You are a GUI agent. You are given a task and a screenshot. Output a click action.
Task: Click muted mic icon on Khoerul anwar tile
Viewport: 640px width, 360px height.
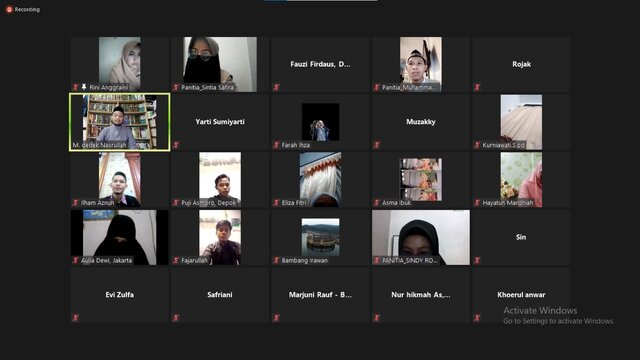tap(477, 318)
